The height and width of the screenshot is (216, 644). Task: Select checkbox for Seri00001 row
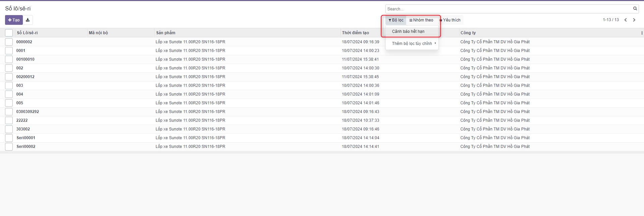(x=9, y=138)
